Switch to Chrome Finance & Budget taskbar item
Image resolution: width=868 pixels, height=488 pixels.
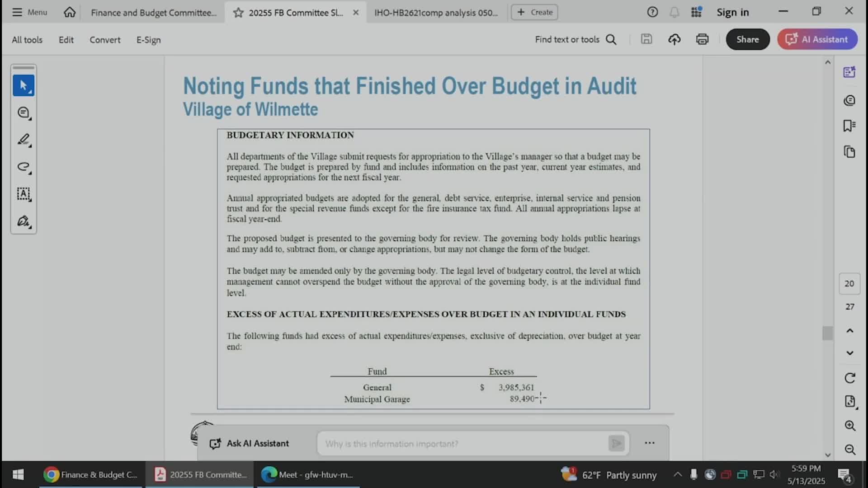pos(90,474)
